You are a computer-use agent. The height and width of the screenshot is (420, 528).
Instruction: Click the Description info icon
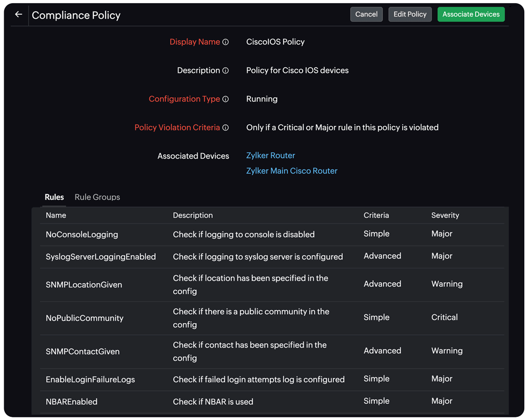pos(226,70)
